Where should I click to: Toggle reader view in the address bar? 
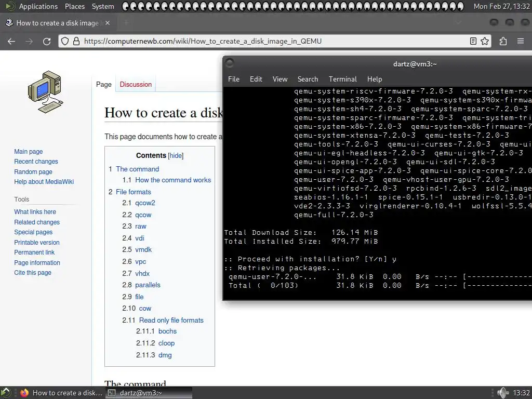pos(473,41)
